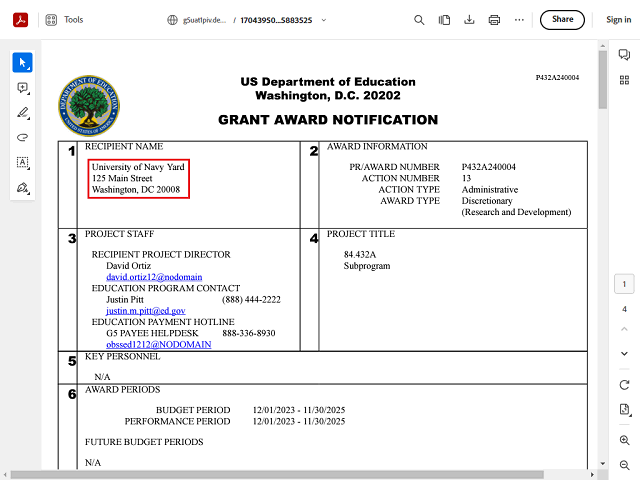Pick the freehand draw loop tool
Viewport: 640px width, 480px height.
click(22, 137)
